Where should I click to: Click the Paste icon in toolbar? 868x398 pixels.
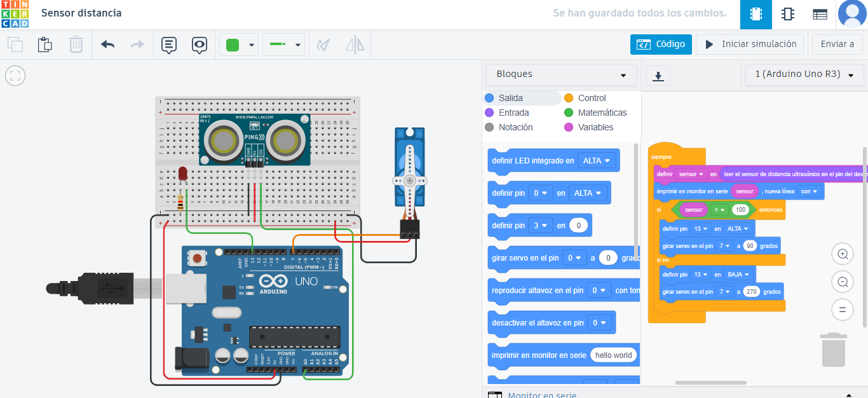tap(45, 45)
